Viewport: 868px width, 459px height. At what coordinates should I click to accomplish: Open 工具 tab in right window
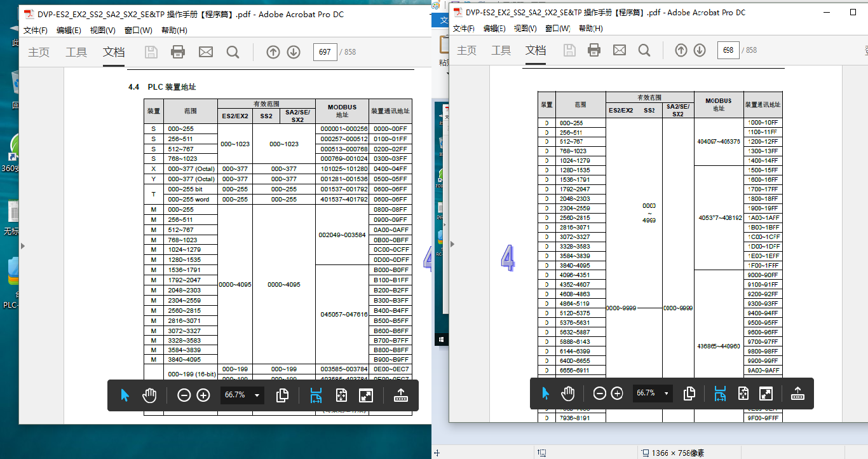click(501, 50)
